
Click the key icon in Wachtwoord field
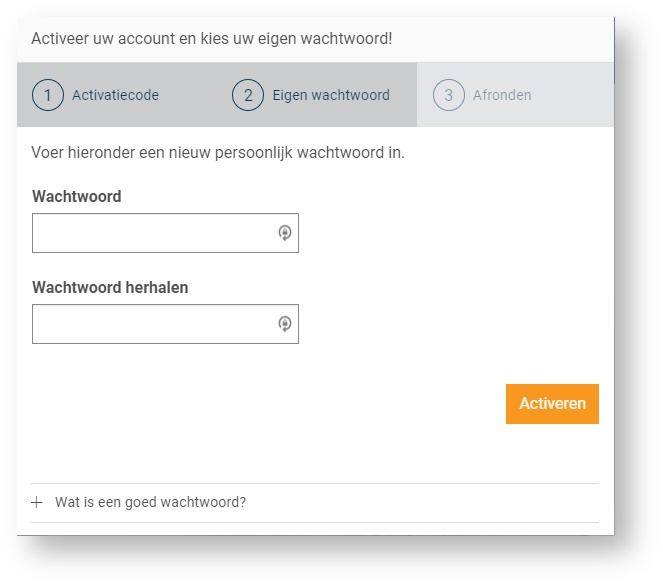284,233
